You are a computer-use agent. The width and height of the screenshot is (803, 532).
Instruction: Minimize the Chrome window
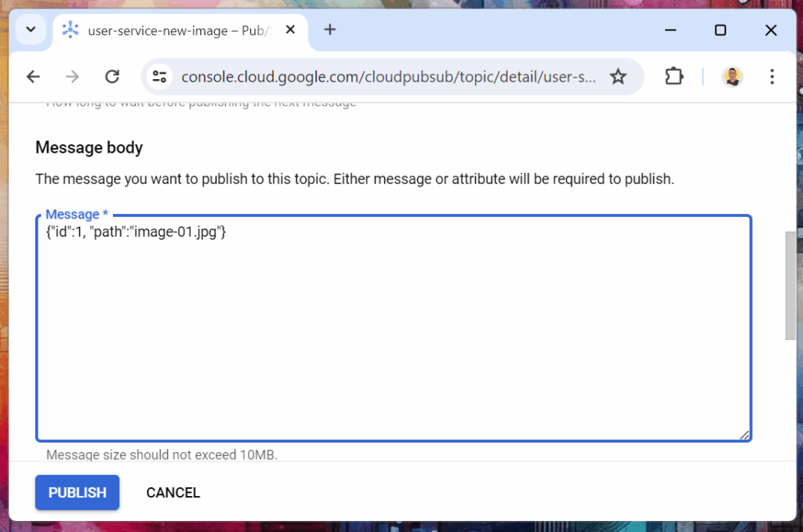click(670, 31)
